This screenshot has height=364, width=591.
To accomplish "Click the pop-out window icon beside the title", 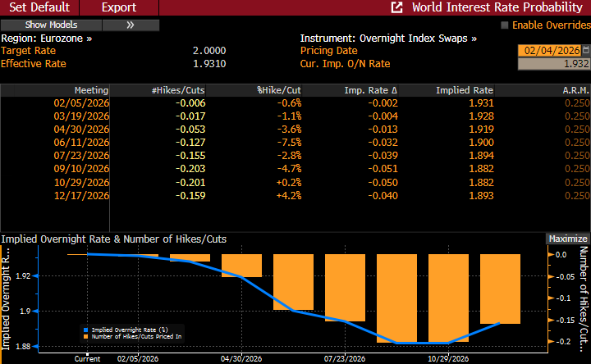I will (397, 7).
